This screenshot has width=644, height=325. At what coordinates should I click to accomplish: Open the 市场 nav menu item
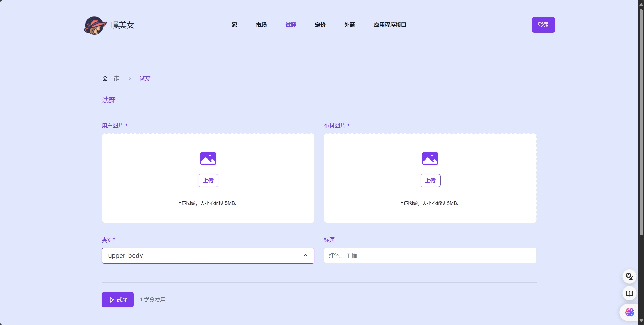pos(261,25)
